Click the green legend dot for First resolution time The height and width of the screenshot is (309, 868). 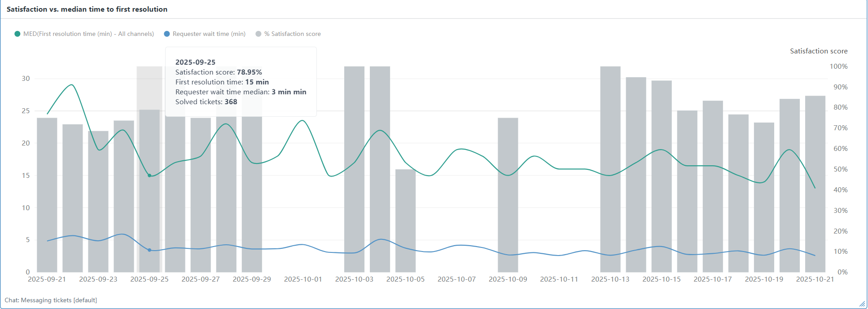[18, 34]
